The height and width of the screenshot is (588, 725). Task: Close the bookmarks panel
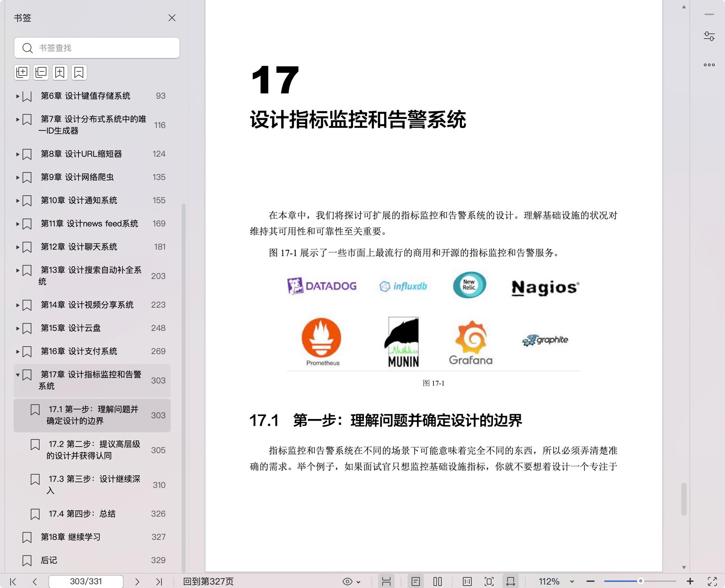click(172, 18)
